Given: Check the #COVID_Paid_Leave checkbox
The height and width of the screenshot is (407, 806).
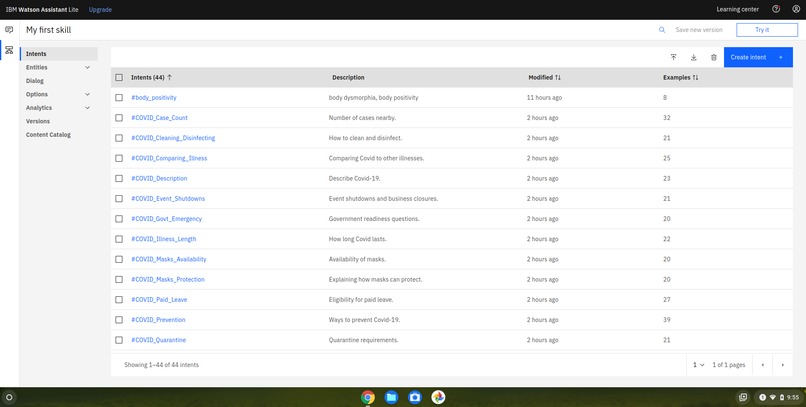Looking at the screenshot, I should click(119, 300).
